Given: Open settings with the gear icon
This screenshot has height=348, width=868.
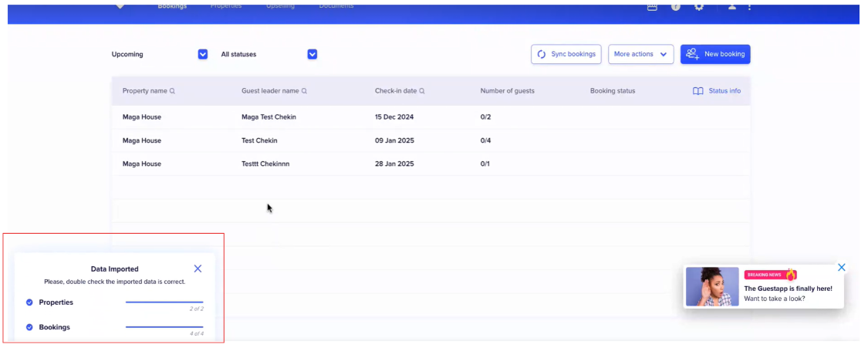Looking at the screenshot, I should click(699, 7).
